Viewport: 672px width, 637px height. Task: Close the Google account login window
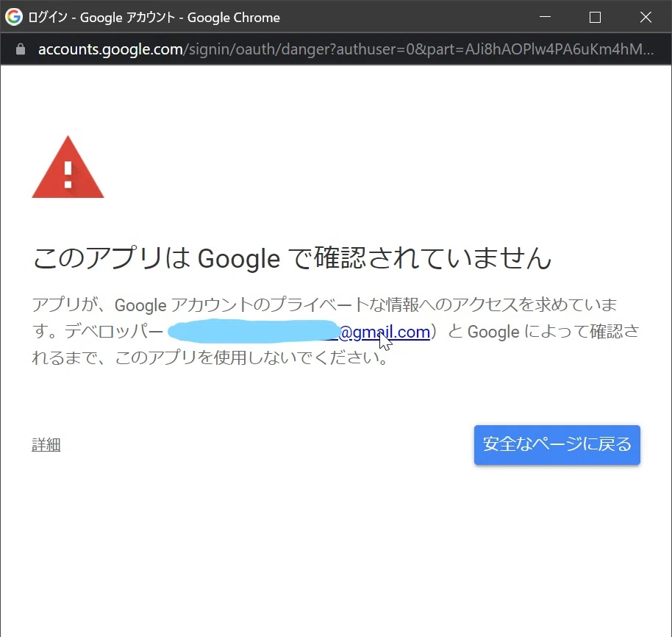[x=646, y=17]
